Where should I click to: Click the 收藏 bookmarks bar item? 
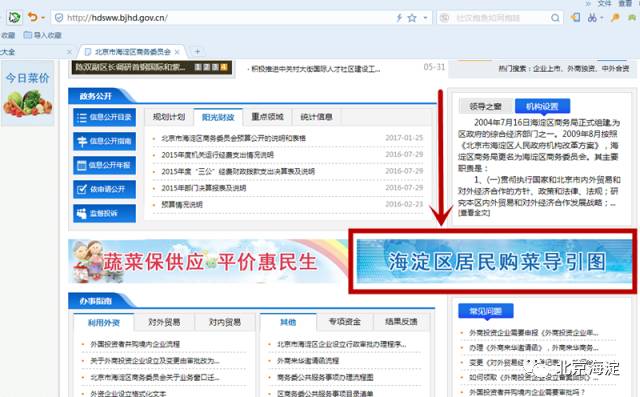point(8,35)
